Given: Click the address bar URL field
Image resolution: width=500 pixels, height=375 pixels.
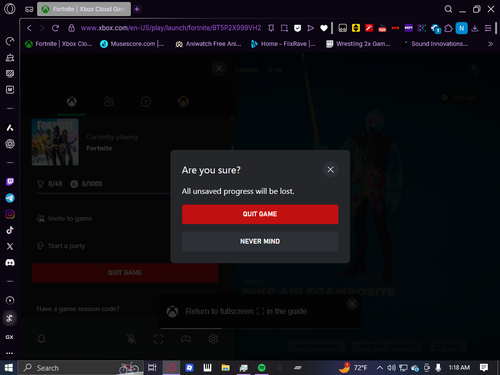Looking at the screenshot, I should click(x=171, y=28).
